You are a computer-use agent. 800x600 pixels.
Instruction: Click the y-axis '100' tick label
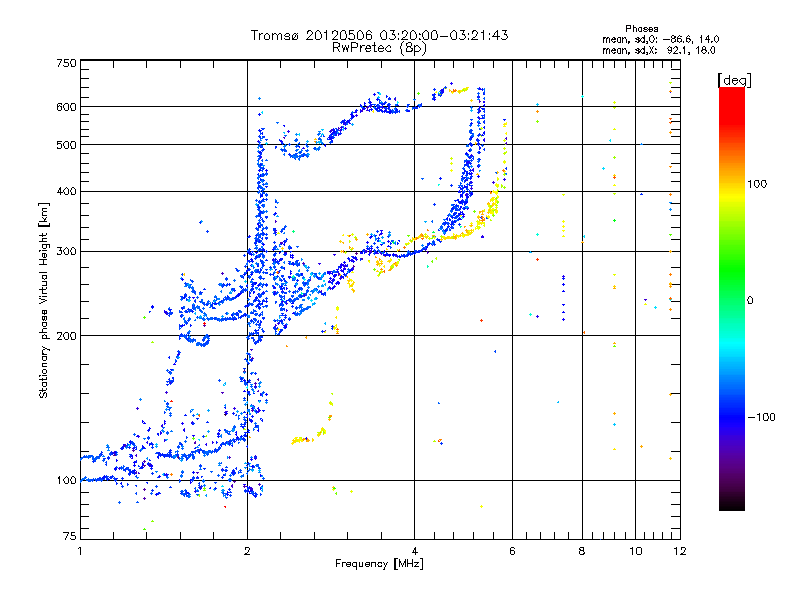pos(67,481)
